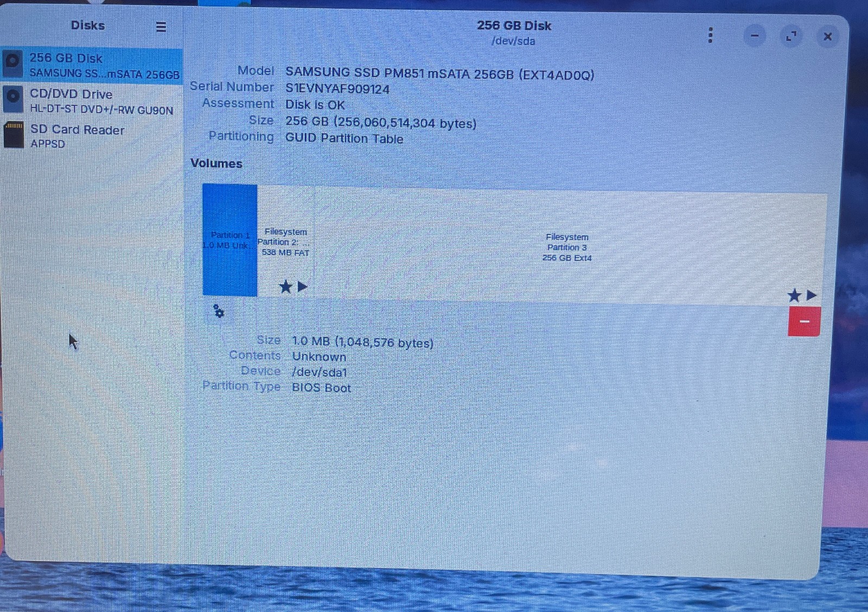Click the 'Disks' sidebar title
This screenshot has height=612, width=868.
click(87, 25)
